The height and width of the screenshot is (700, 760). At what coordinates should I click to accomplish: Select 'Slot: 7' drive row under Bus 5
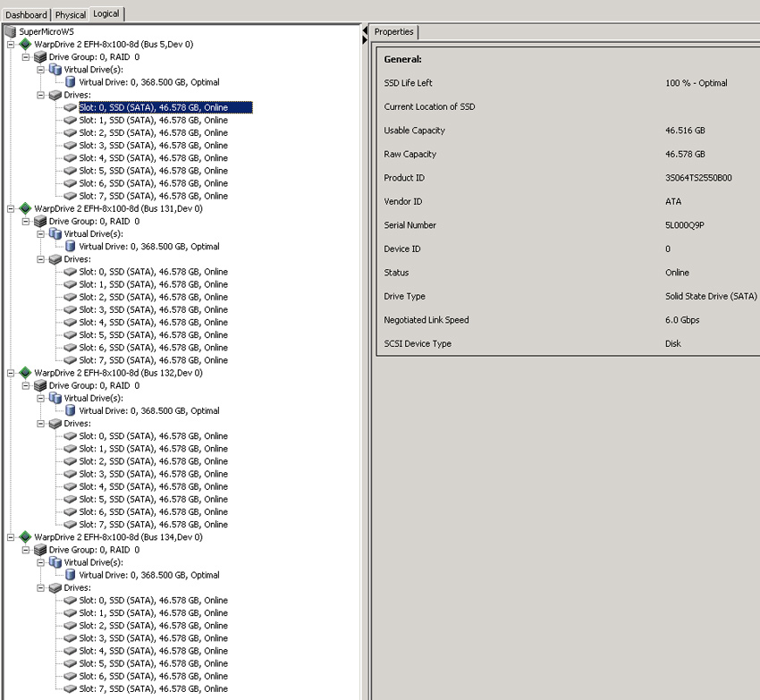click(153, 196)
